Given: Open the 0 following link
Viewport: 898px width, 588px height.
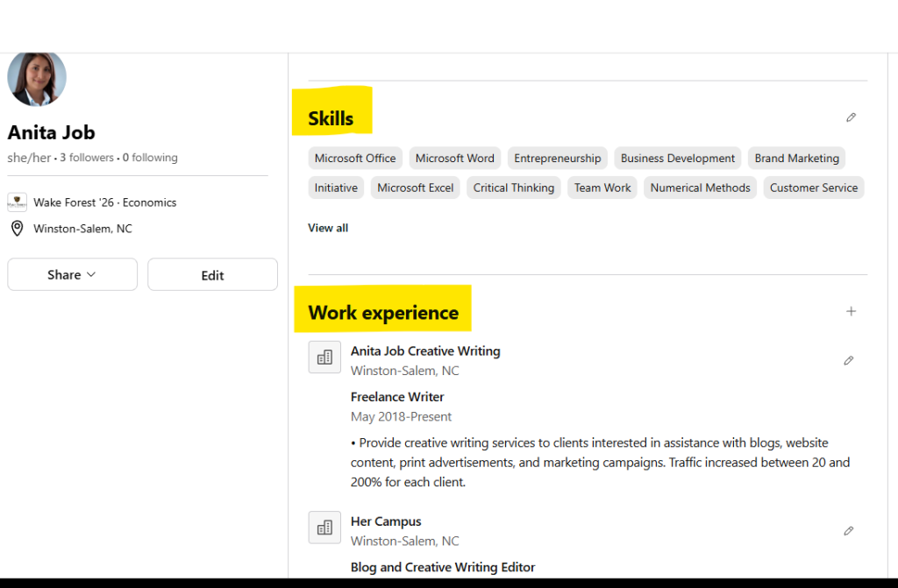Looking at the screenshot, I should (150, 158).
